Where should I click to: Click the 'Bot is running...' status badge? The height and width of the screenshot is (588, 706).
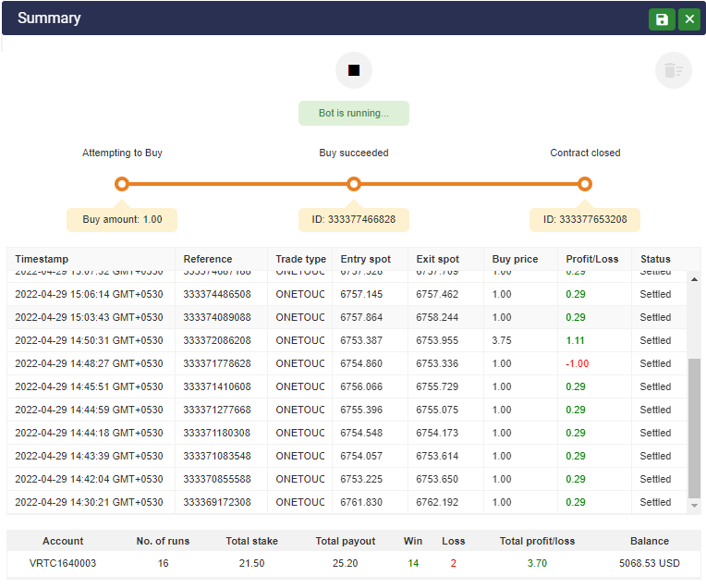pyautogui.click(x=354, y=113)
